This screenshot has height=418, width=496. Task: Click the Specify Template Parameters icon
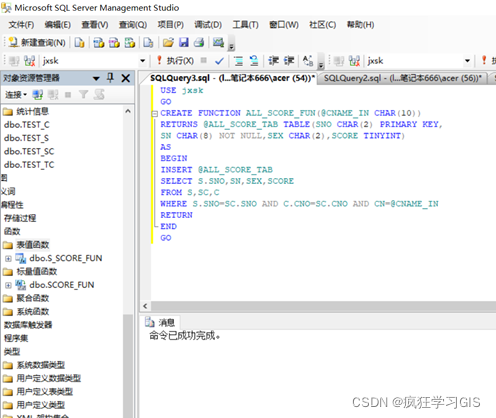(308, 61)
